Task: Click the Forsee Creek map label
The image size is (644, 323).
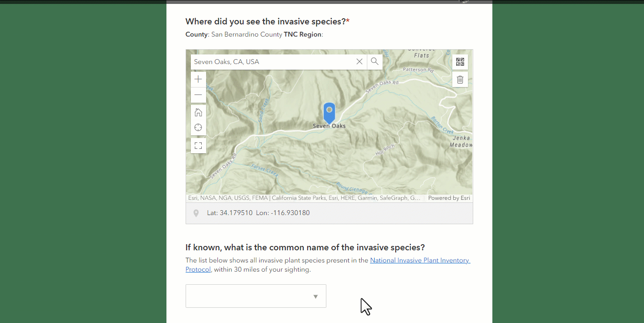Action: click(265, 170)
